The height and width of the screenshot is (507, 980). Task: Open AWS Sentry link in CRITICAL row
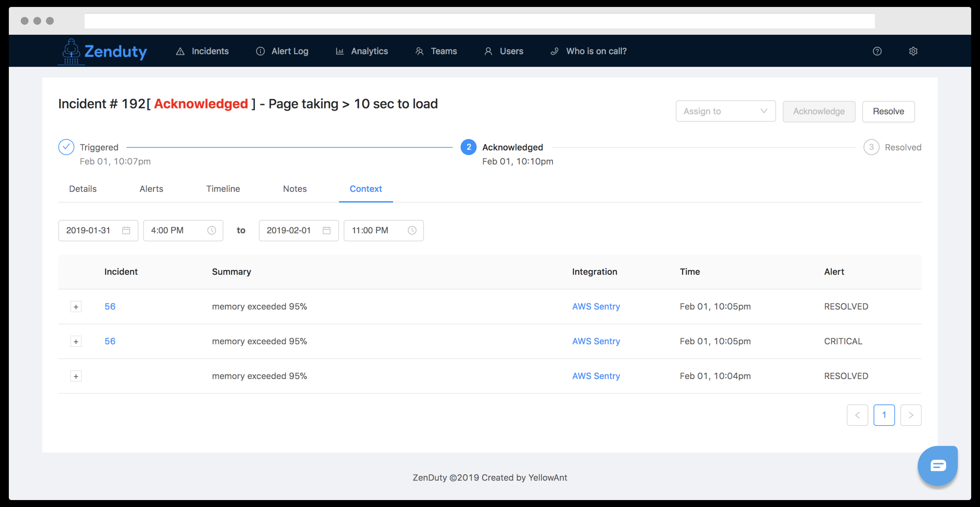point(596,341)
